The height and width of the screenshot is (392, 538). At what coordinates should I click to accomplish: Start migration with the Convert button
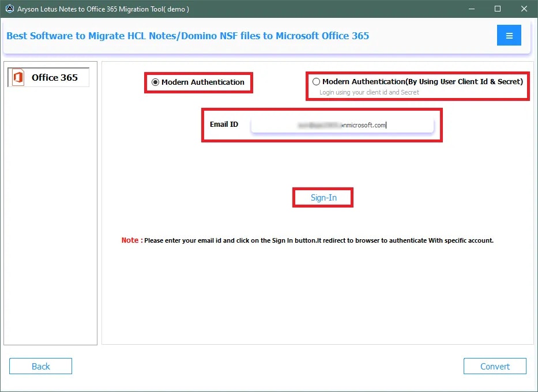[495, 366]
